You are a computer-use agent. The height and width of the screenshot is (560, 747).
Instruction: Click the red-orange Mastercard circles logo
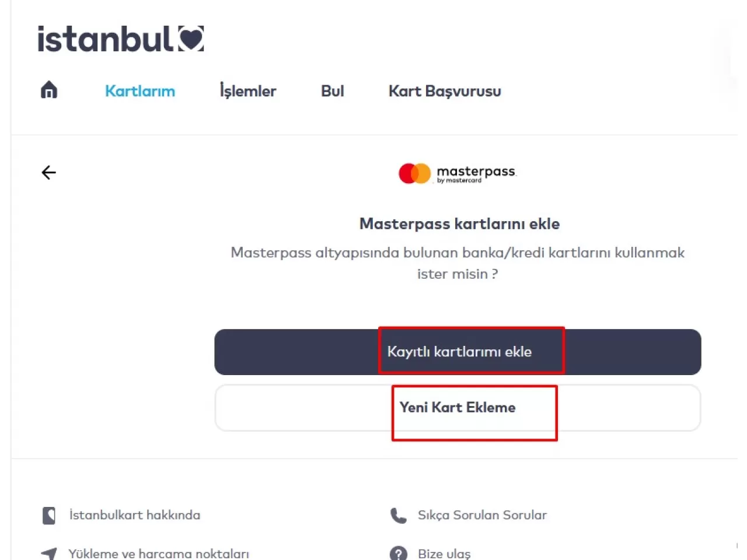coord(414,173)
